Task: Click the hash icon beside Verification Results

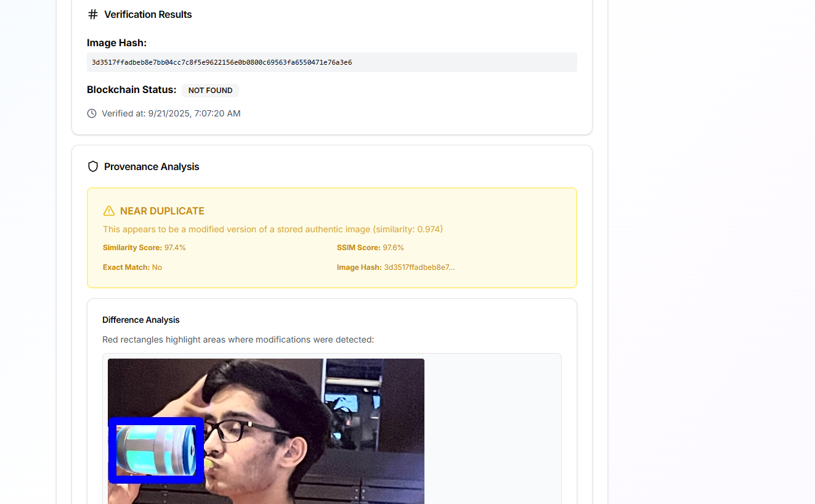Action: (93, 14)
